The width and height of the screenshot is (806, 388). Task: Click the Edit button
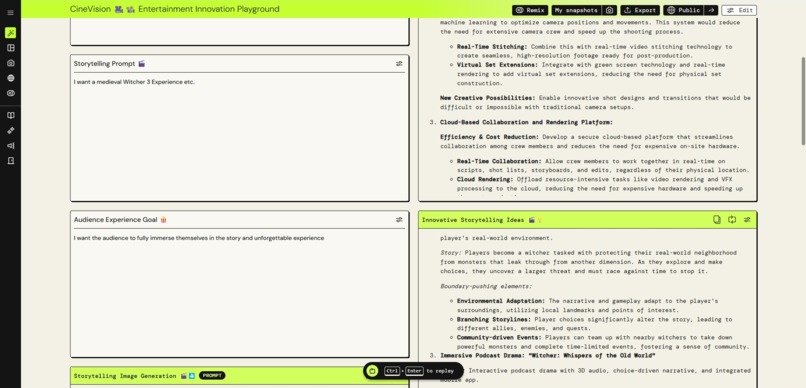(x=739, y=10)
